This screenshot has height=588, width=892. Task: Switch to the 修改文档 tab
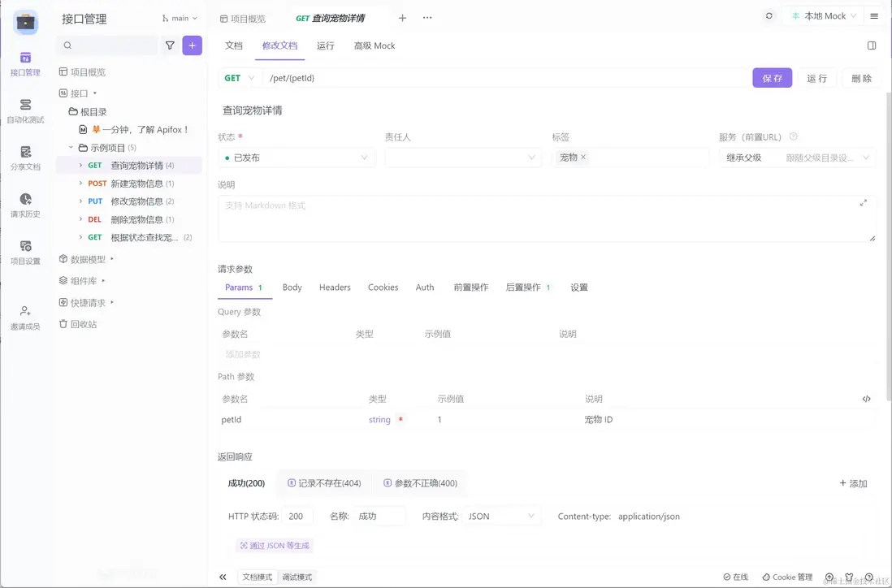click(x=280, y=45)
